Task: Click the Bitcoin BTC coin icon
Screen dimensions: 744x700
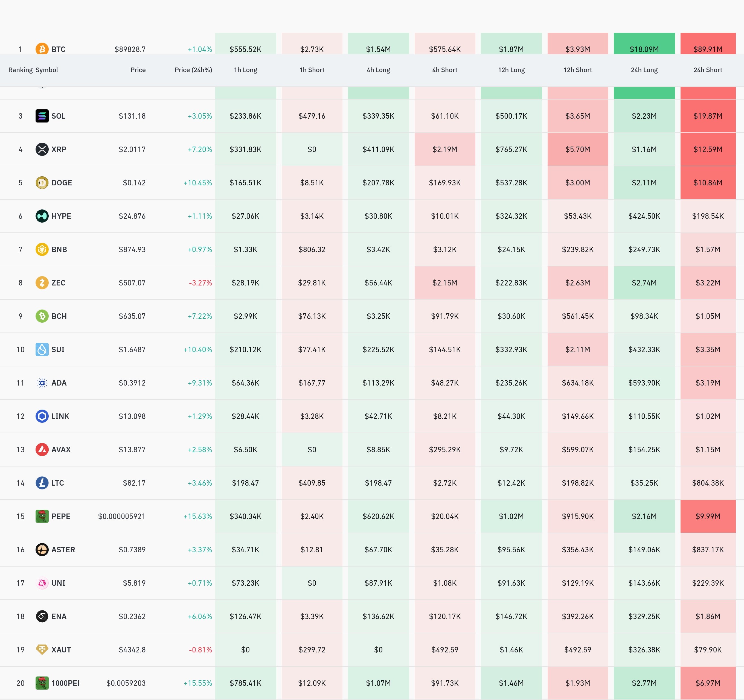Action: (x=42, y=49)
